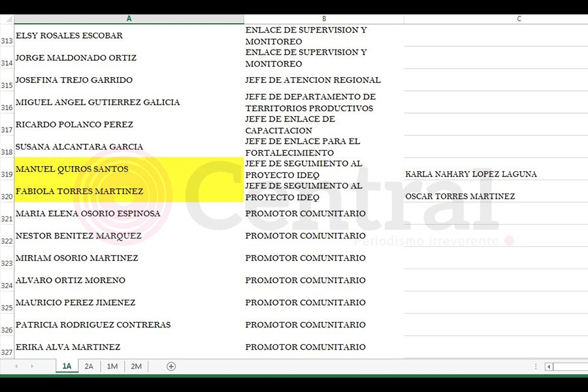Switch to the 2M sheet tab
This screenshot has height=392, width=588.
click(136, 366)
